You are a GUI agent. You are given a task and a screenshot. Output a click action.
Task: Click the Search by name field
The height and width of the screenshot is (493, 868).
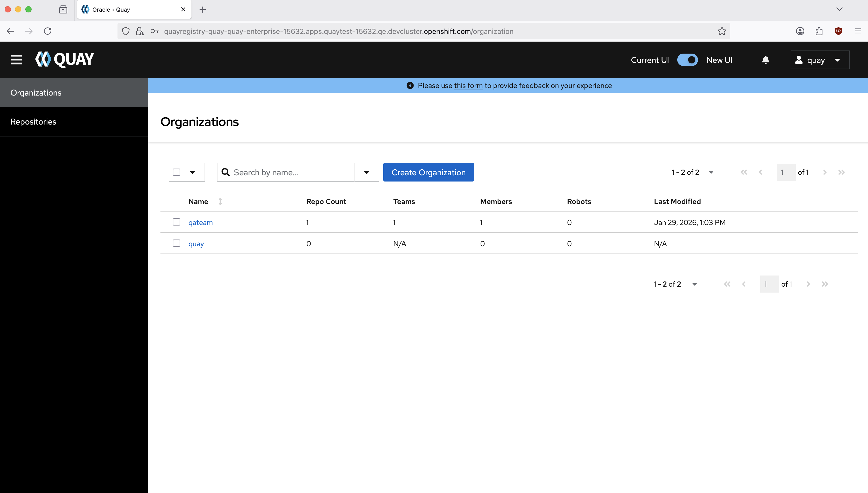pyautogui.click(x=291, y=172)
